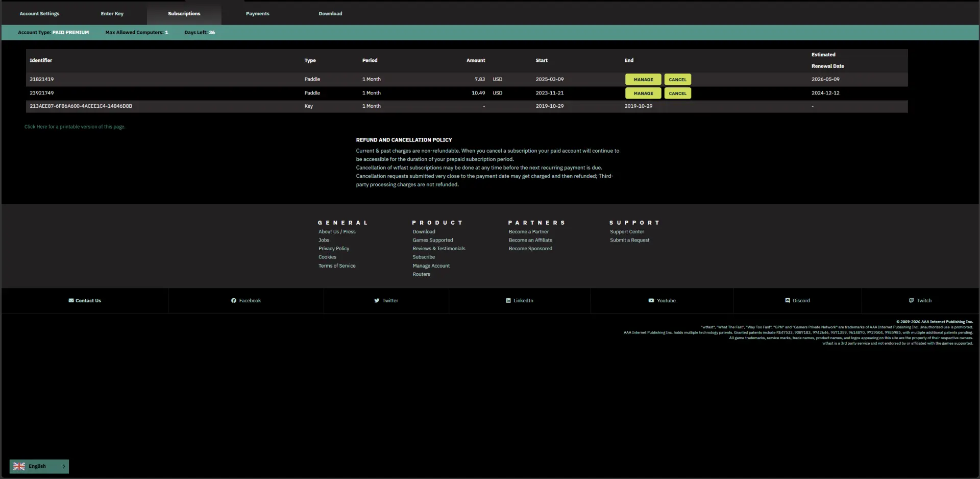This screenshot has width=980, height=479.
Task: Cancel subscription 31821419
Action: (x=678, y=80)
